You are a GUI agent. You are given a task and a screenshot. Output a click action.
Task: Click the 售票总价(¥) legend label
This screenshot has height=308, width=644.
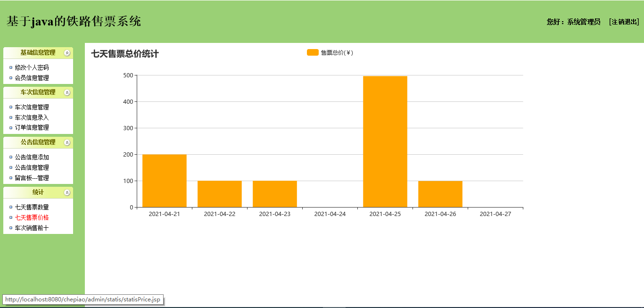click(x=337, y=52)
